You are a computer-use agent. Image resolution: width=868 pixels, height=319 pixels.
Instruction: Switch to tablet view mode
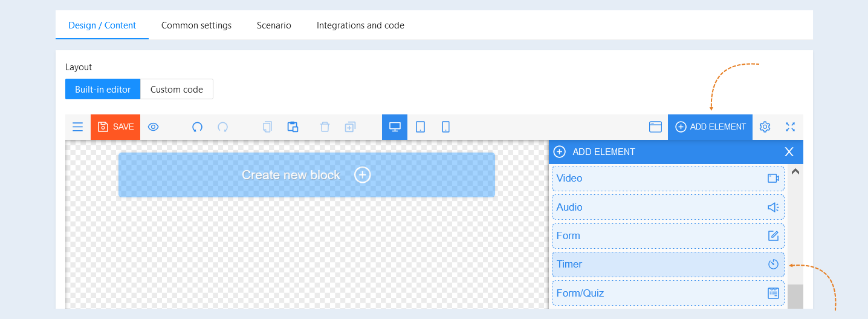point(421,127)
